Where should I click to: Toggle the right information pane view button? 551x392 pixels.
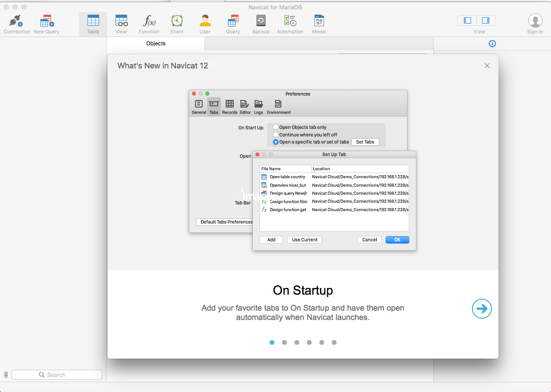[486, 20]
